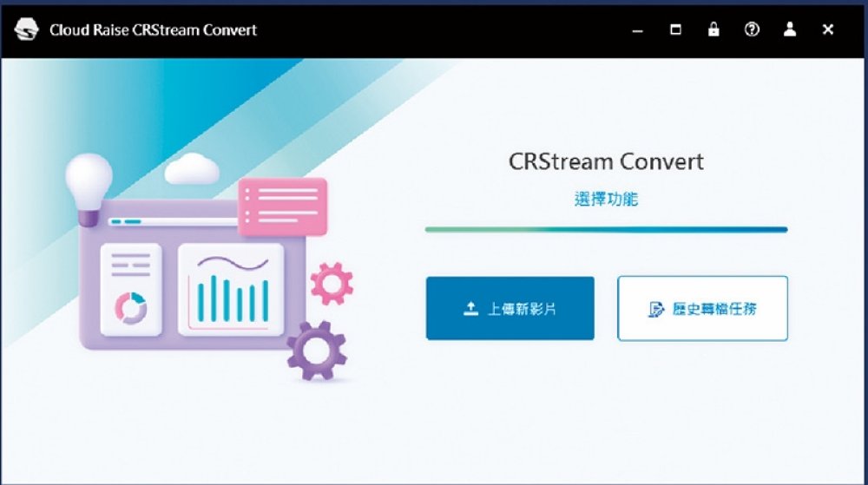Open the user account profile icon
Screen dimensions: 868x485
(790, 29)
